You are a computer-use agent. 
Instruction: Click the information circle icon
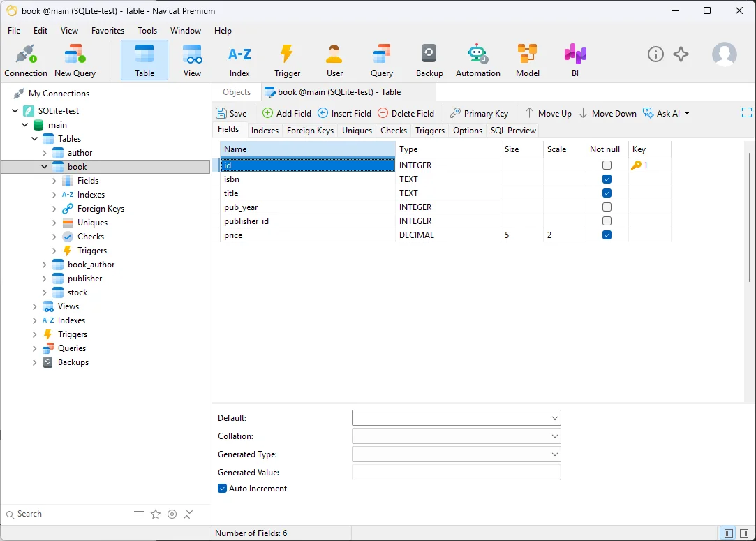pyautogui.click(x=655, y=54)
